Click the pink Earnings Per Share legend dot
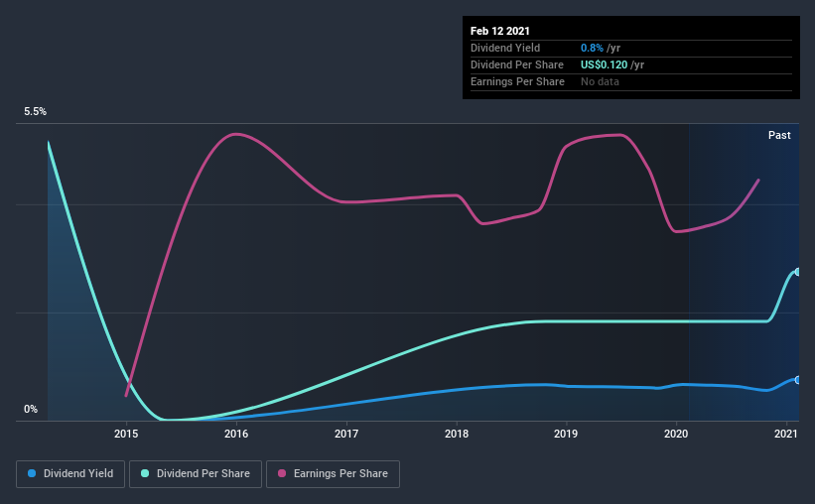 tap(282, 473)
